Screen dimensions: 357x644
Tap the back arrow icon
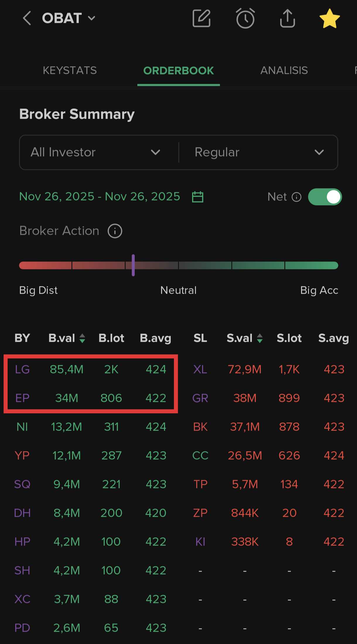27,18
